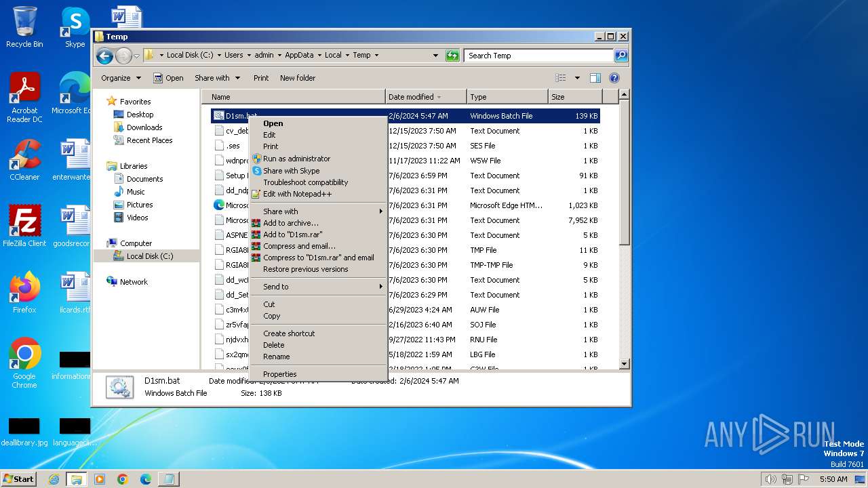Launch Google Chrome desktop icon
Screen dimensions: 868x488
click(x=24, y=363)
